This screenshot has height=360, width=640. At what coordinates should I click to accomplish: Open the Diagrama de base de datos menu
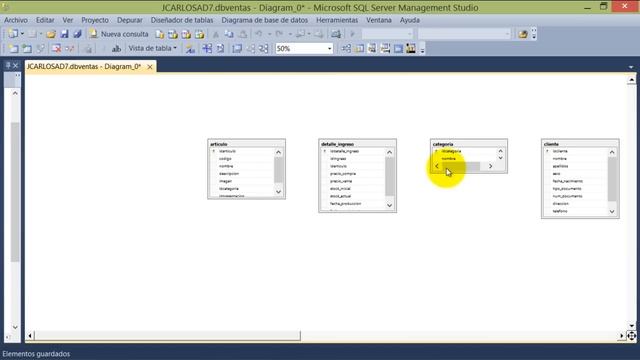point(264,20)
